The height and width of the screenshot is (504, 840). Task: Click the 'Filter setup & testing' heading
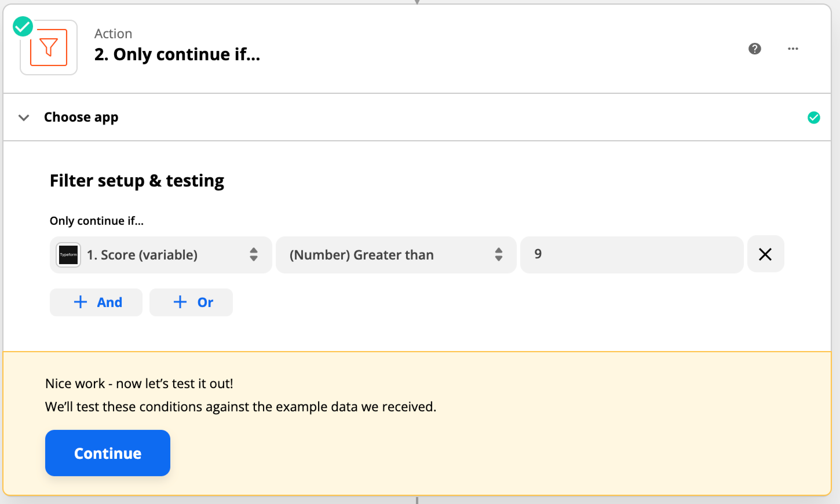click(x=137, y=180)
